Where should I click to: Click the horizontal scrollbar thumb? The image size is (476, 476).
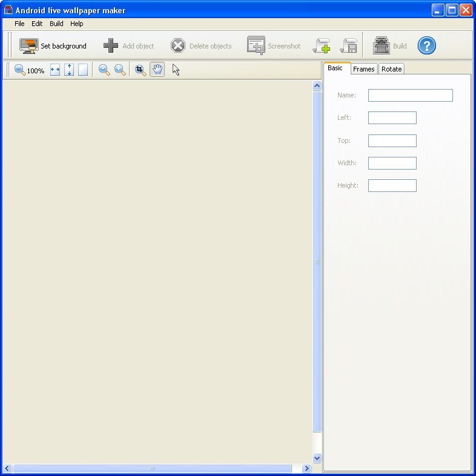tap(152, 468)
